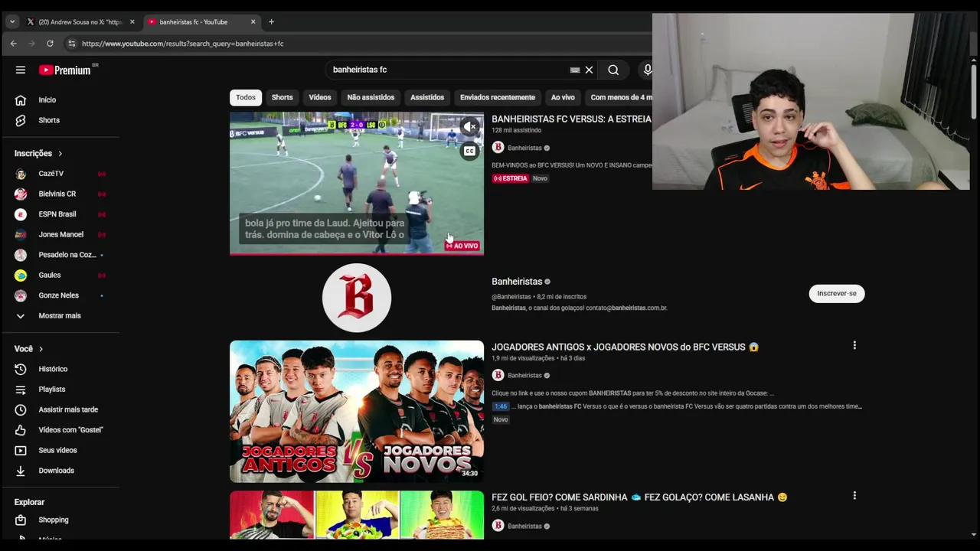This screenshot has width=980, height=551.
Task: Click the Banheiristas round channel logo
Action: click(357, 298)
